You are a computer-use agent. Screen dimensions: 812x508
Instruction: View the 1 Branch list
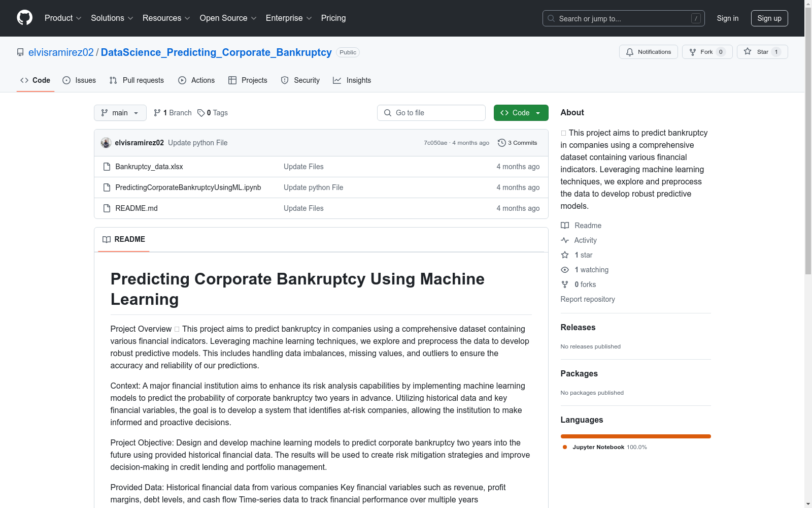click(173, 113)
